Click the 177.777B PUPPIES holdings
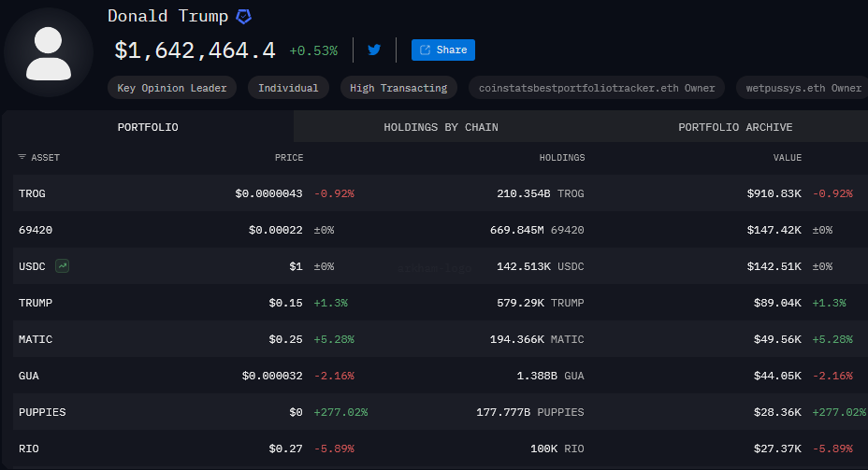The width and height of the screenshot is (868, 470). point(530,412)
